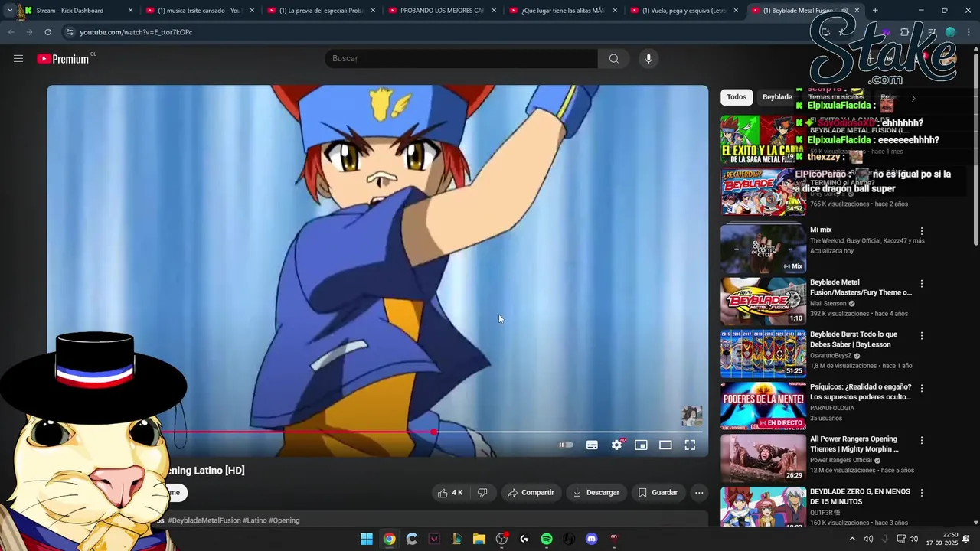Click the Guardar button
980x551 pixels.
click(658, 493)
